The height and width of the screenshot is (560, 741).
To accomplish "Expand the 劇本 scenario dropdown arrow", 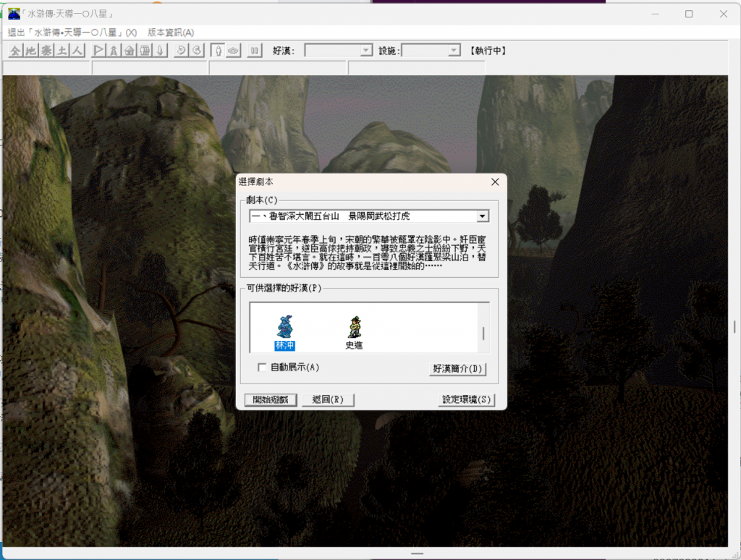I will pyautogui.click(x=482, y=216).
